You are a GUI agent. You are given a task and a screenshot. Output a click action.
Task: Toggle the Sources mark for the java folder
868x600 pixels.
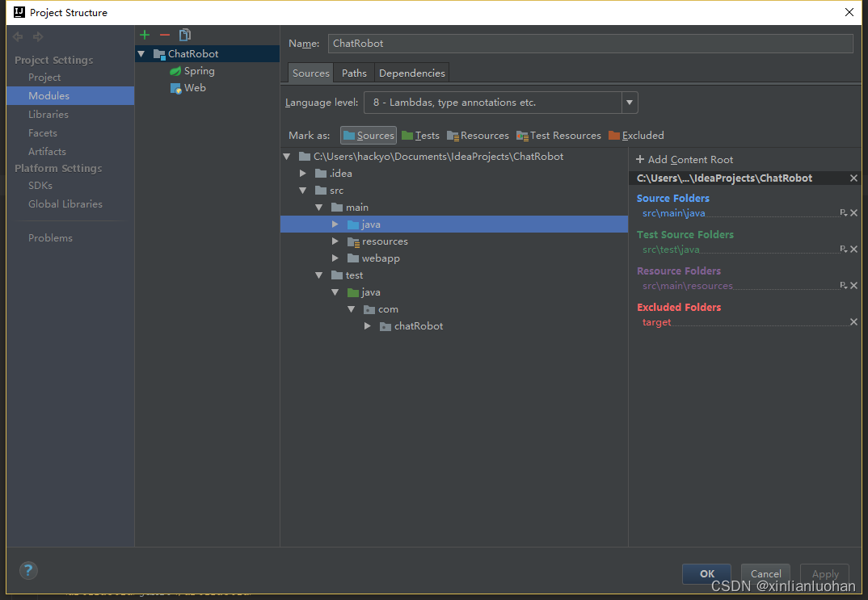pos(368,135)
